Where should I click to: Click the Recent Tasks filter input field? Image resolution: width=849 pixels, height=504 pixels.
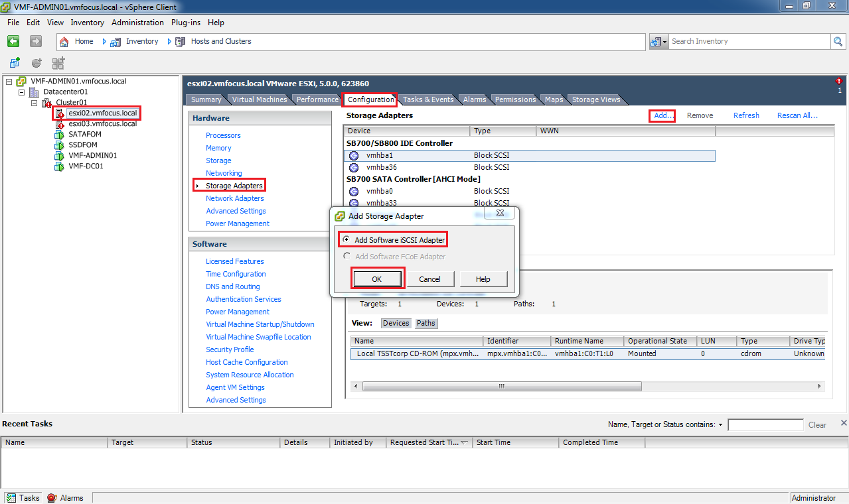(765, 425)
